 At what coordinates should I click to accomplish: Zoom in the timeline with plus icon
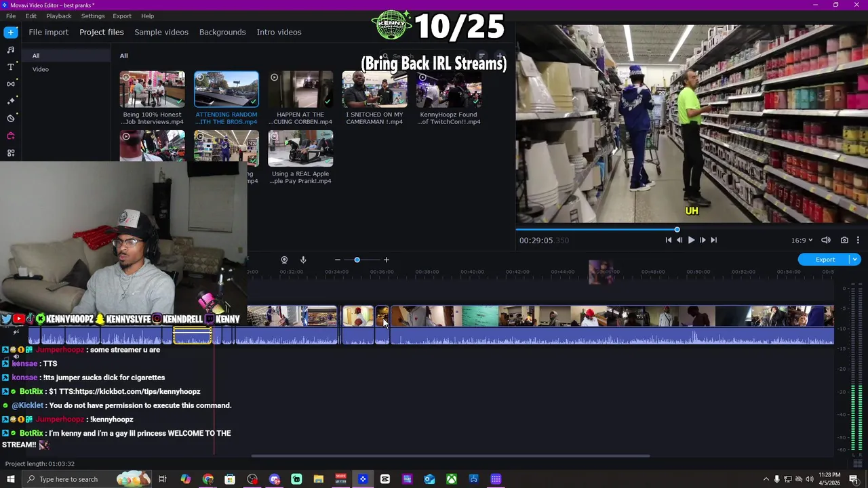386,260
